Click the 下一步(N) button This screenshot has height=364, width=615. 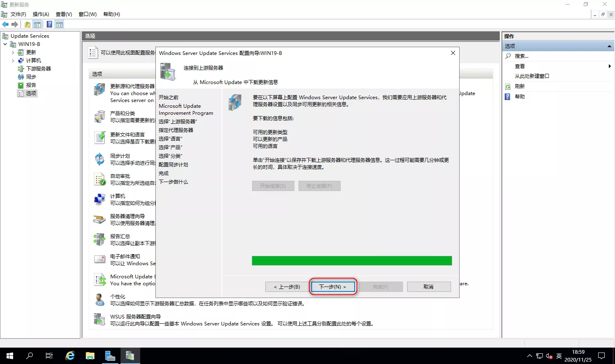coord(333,287)
